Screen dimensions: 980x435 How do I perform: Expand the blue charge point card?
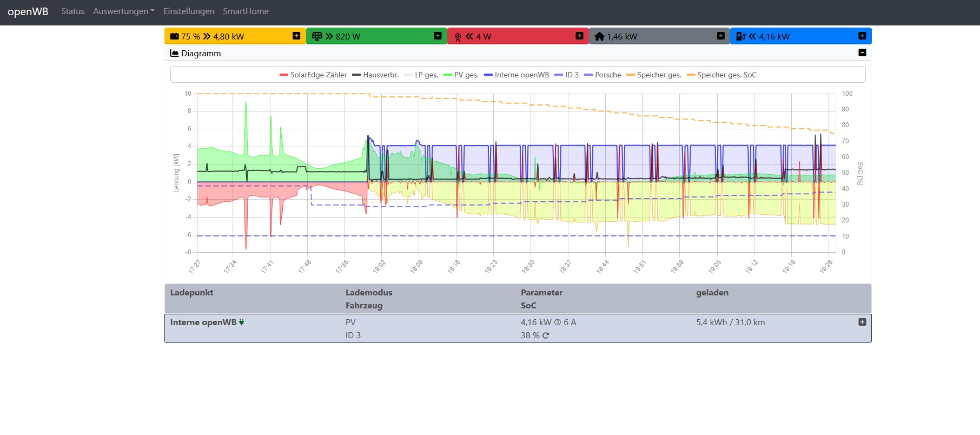tap(862, 36)
